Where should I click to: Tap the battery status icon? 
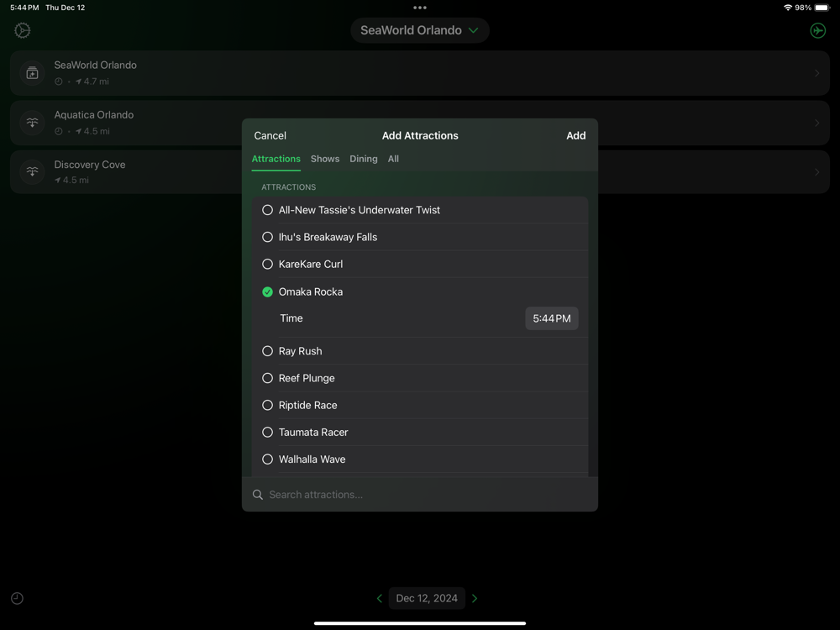(x=822, y=8)
